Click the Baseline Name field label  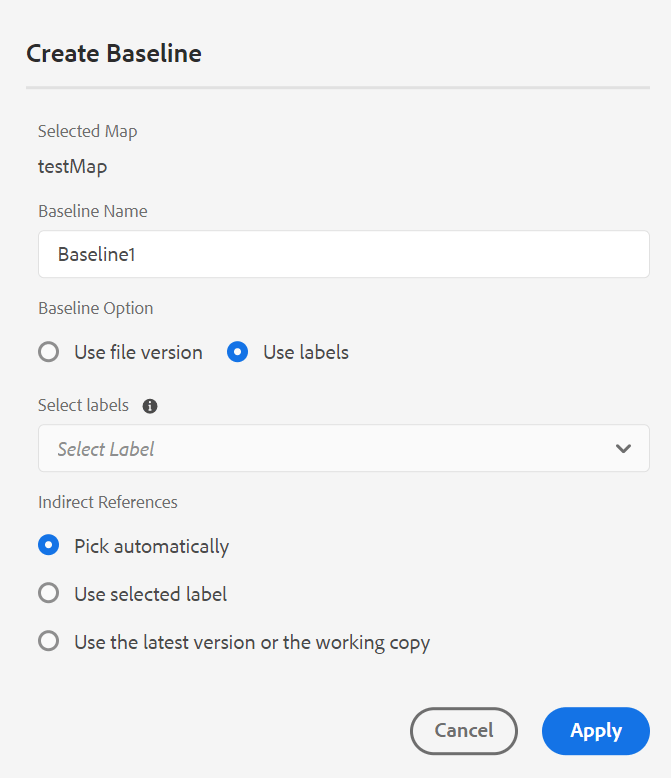click(x=92, y=211)
